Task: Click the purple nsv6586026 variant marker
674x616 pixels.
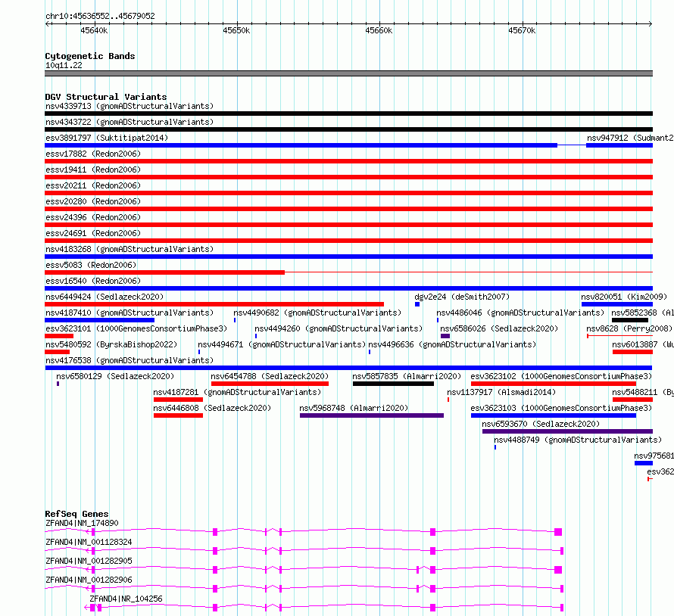Action: 445,336
